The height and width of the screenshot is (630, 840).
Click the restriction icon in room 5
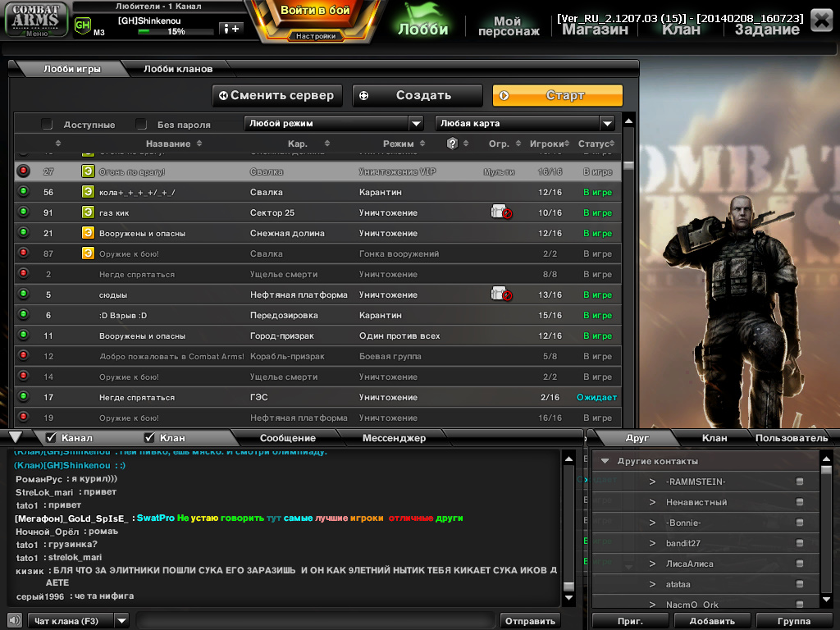point(501,294)
